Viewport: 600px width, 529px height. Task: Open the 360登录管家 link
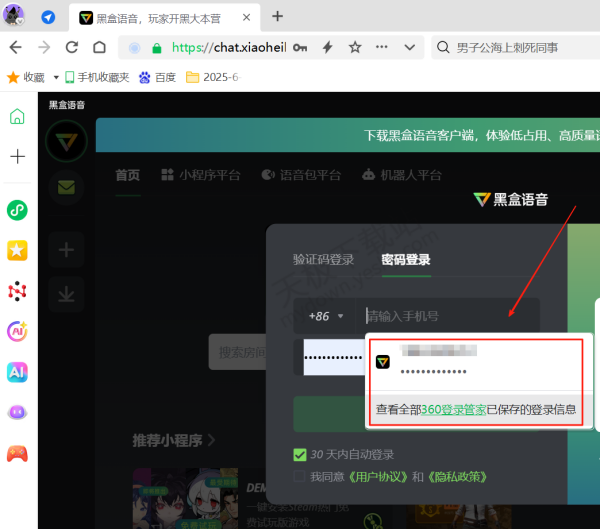(x=454, y=409)
